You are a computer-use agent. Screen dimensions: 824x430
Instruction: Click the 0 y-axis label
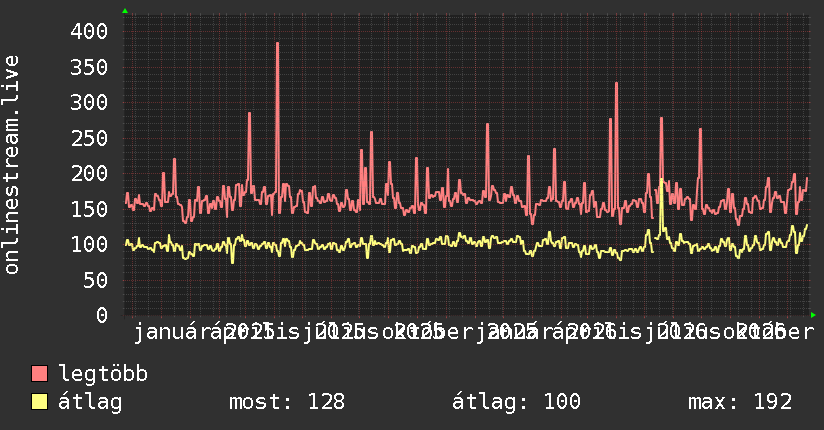point(102,315)
